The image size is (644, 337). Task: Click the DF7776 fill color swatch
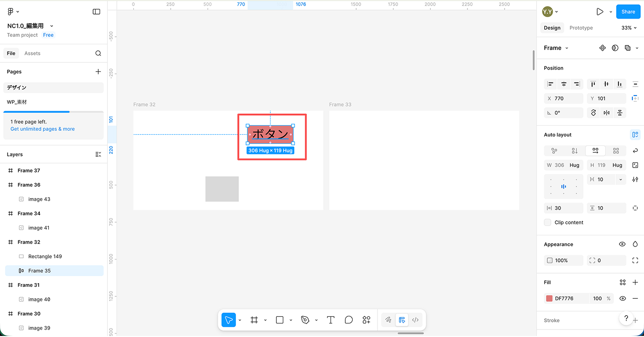coord(549,298)
